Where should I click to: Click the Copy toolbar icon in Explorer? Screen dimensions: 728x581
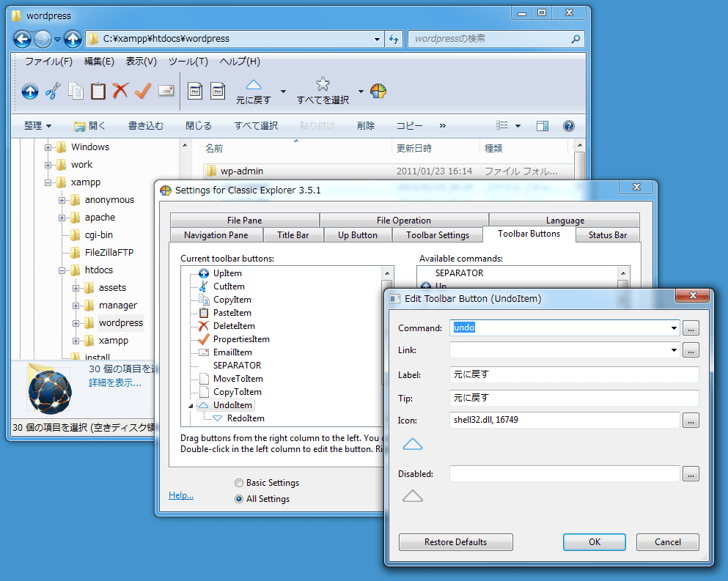tap(76, 91)
